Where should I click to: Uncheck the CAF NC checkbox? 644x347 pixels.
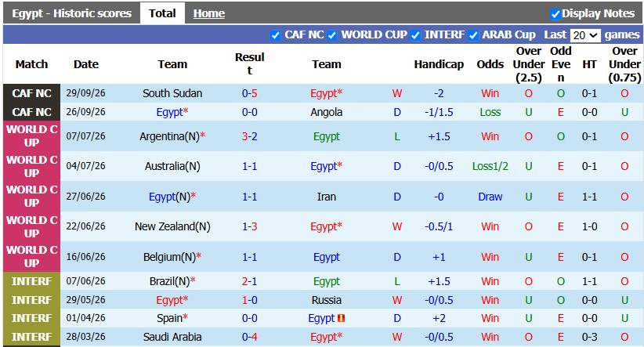[276, 36]
